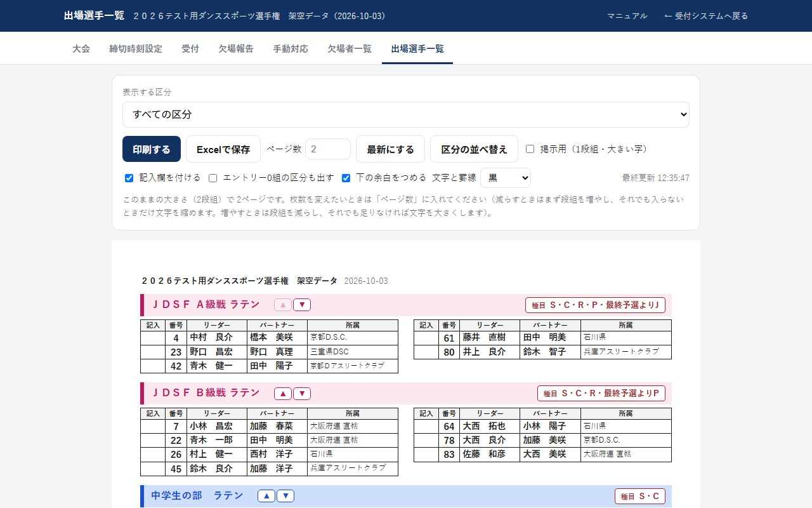Click leader name 中村 良介
Screen dimensions: 812x508
click(x=211, y=338)
